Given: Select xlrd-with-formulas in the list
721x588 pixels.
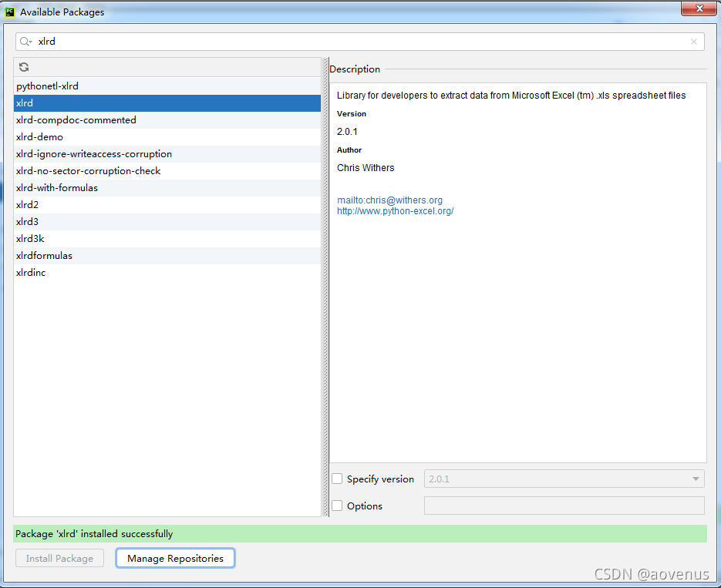Looking at the screenshot, I should pos(56,188).
